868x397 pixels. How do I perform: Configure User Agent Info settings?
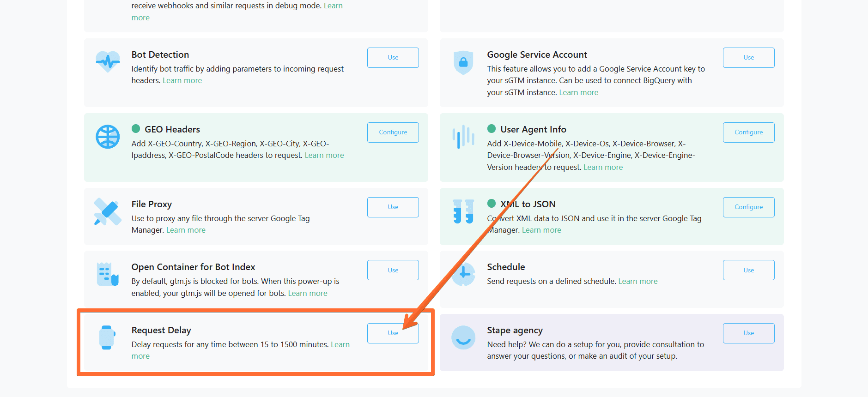[x=749, y=132]
